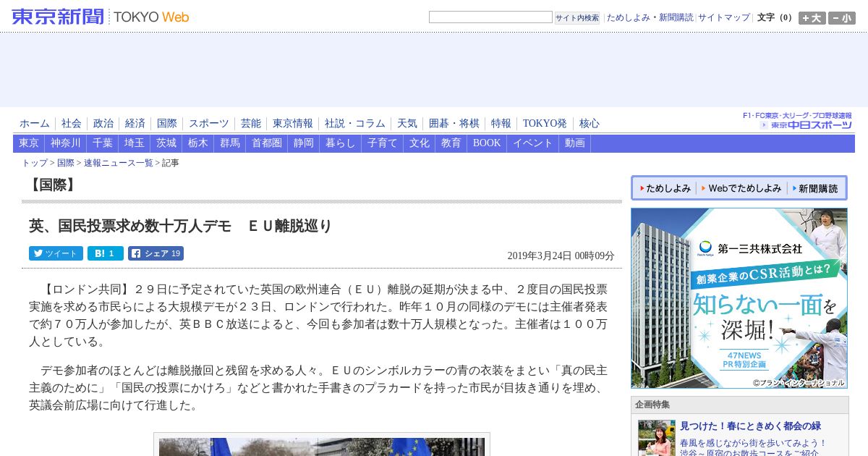Select 静岡 in the regional bar
868x456 pixels.
(304, 143)
